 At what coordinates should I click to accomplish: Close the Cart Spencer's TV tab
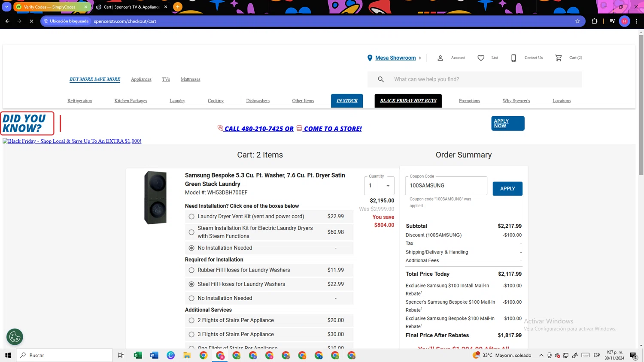(166, 7)
